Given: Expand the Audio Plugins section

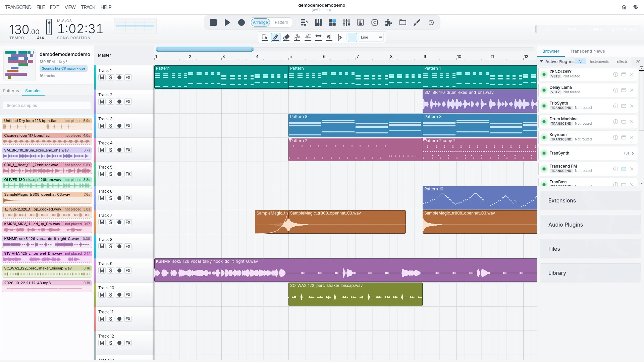Looking at the screenshot, I should [x=590, y=225].
